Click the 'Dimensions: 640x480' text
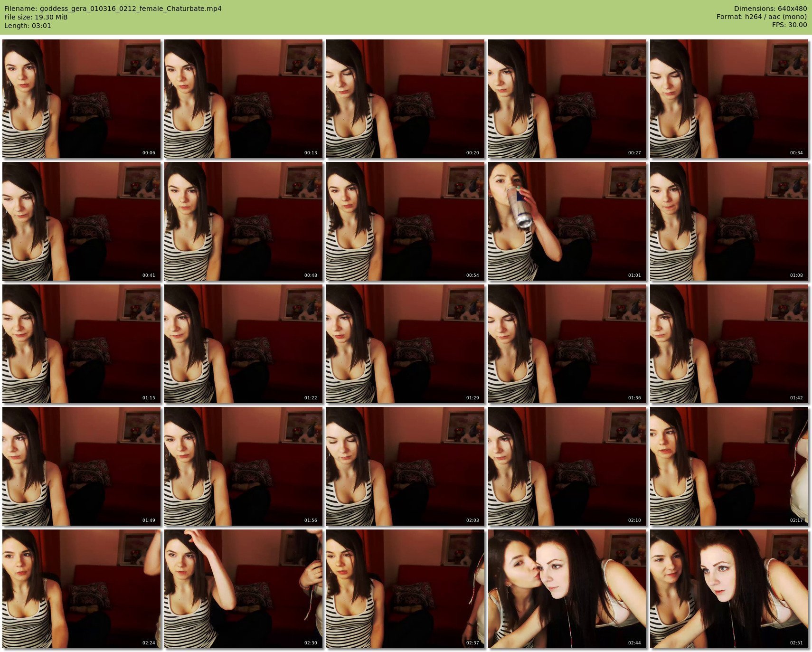Image resolution: width=812 pixels, height=652 pixels. coord(770,9)
